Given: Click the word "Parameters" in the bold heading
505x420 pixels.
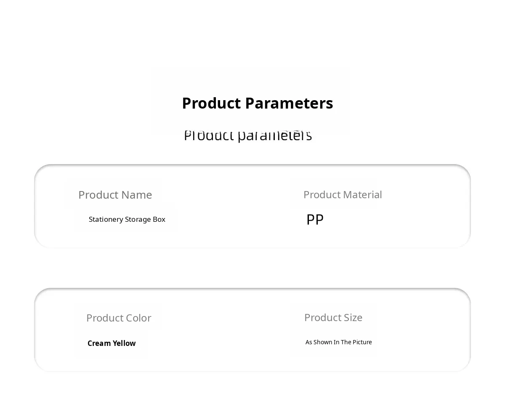Looking at the screenshot, I should 289,103.
